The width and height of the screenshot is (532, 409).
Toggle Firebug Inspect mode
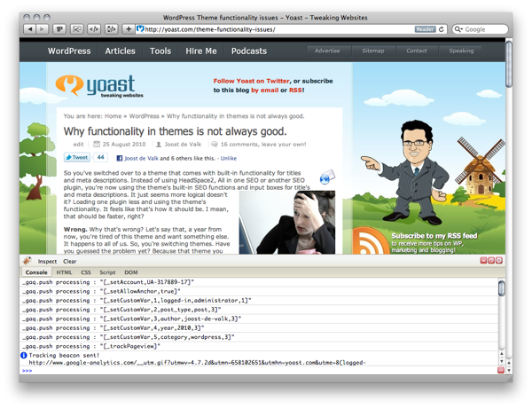pos(47,262)
